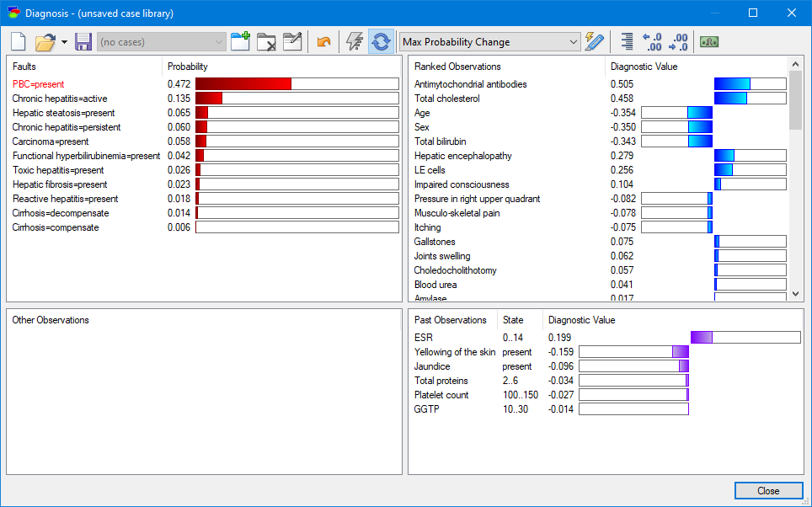
Task: Edit the case using folder-pencil icon
Action: click(x=292, y=42)
